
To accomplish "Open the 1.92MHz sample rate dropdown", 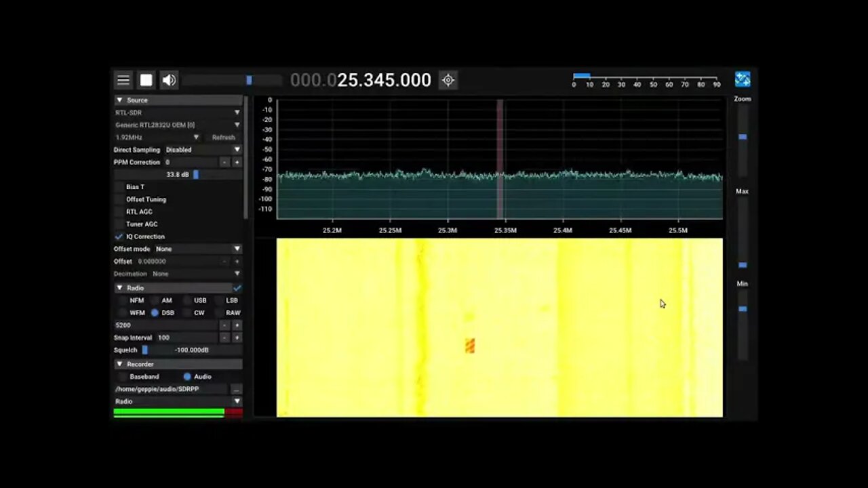I will (x=157, y=138).
